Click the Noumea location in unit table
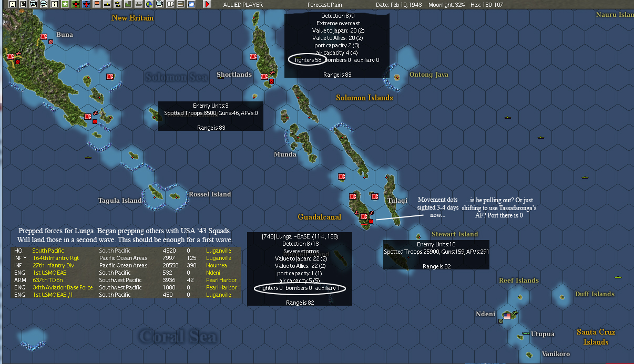 tap(216, 265)
